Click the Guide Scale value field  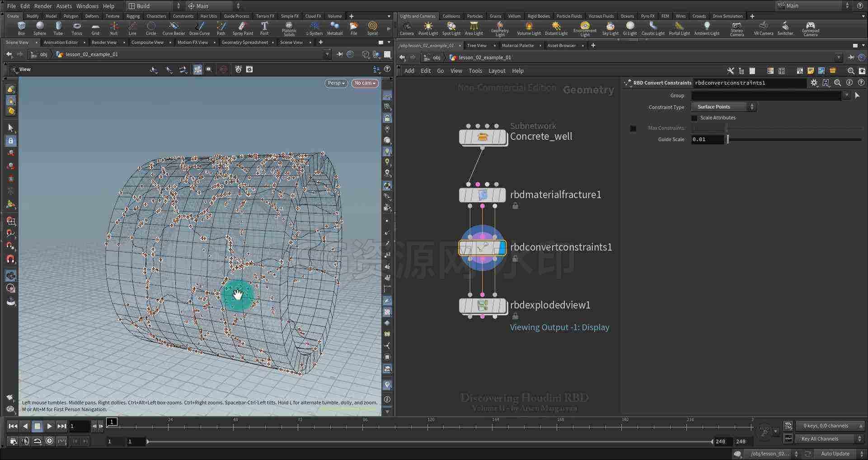tap(707, 140)
